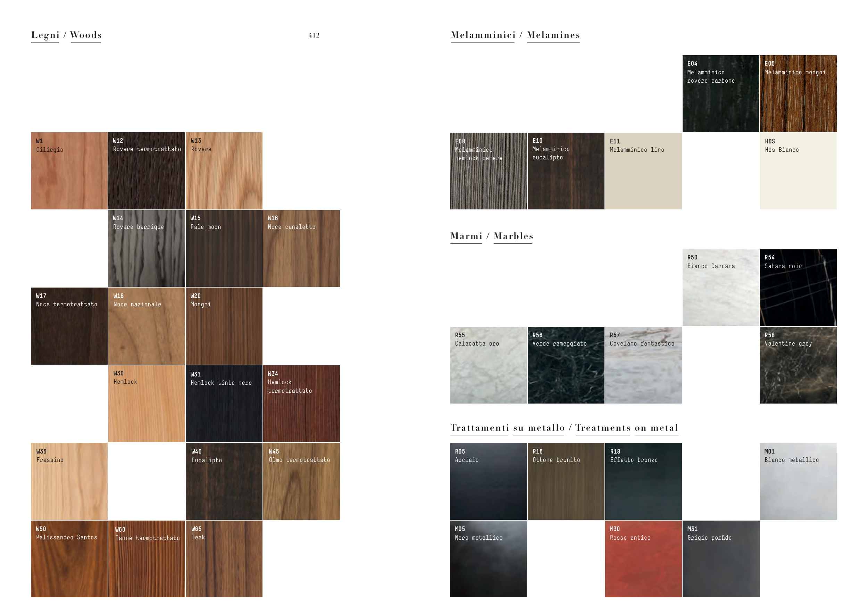Click the page number 412
Viewport: 868px width, 614px height.
[314, 35]
